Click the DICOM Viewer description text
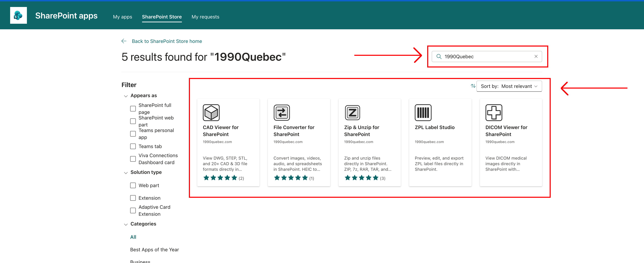The width and height of the screenshot is (644, 263). pos(506,164)
